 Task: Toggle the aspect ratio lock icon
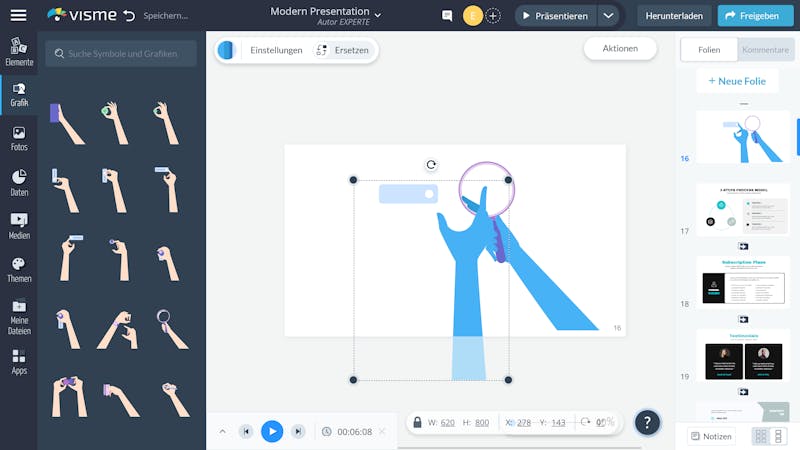(x=417, y=422)
